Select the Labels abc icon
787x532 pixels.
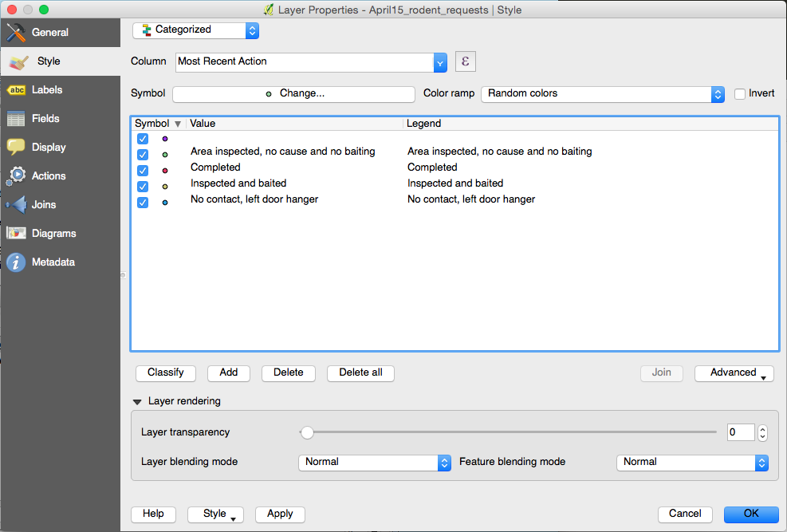[16, 90]
